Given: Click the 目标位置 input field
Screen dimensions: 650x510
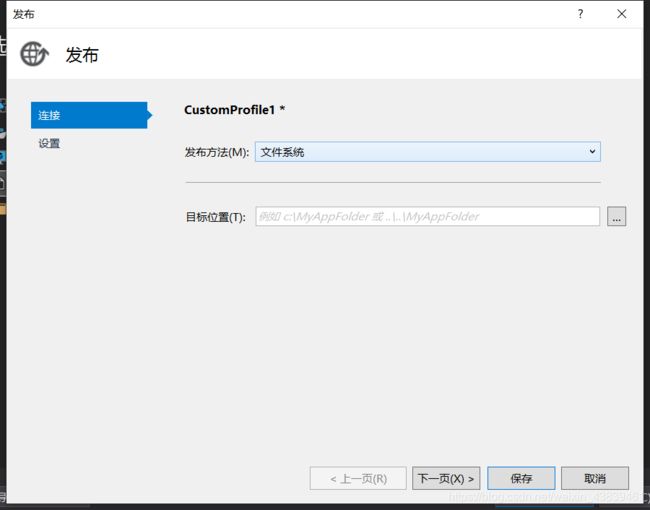Looking at the screenshot, I should tap(427, 216).
